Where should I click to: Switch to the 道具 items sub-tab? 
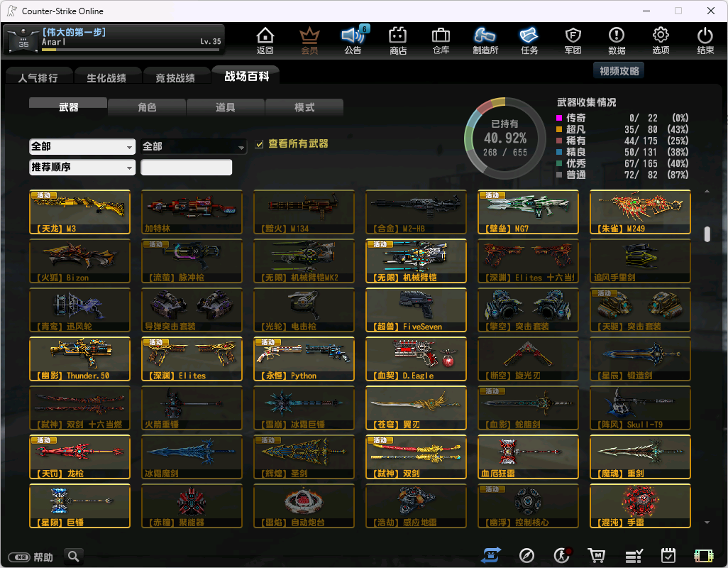point(225,106)
